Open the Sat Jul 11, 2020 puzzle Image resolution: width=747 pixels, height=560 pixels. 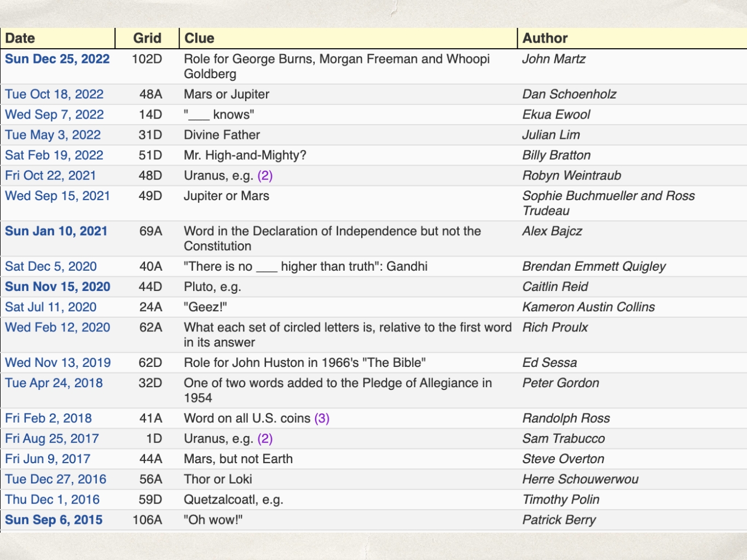click(51, 307)
